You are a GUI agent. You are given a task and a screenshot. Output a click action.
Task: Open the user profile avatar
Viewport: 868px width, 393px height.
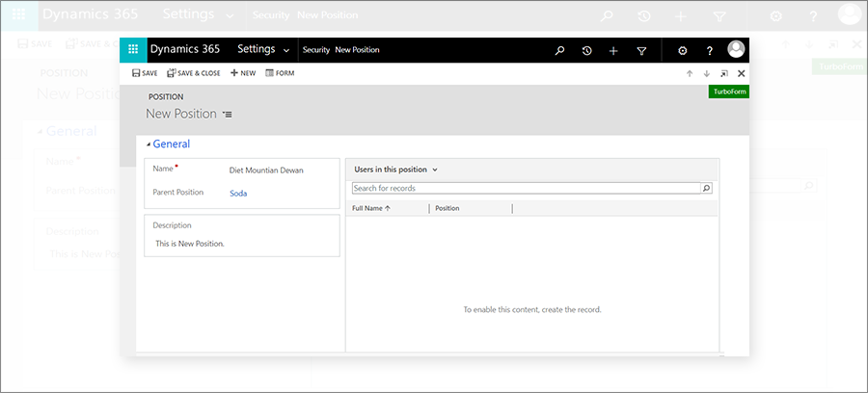(736, 49)
